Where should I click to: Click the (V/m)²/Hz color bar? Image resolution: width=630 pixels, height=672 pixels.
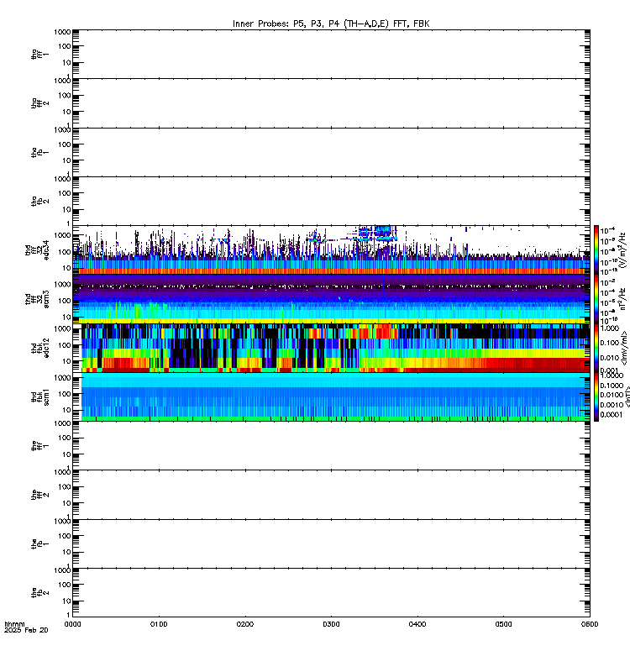[x=596, y=249]
